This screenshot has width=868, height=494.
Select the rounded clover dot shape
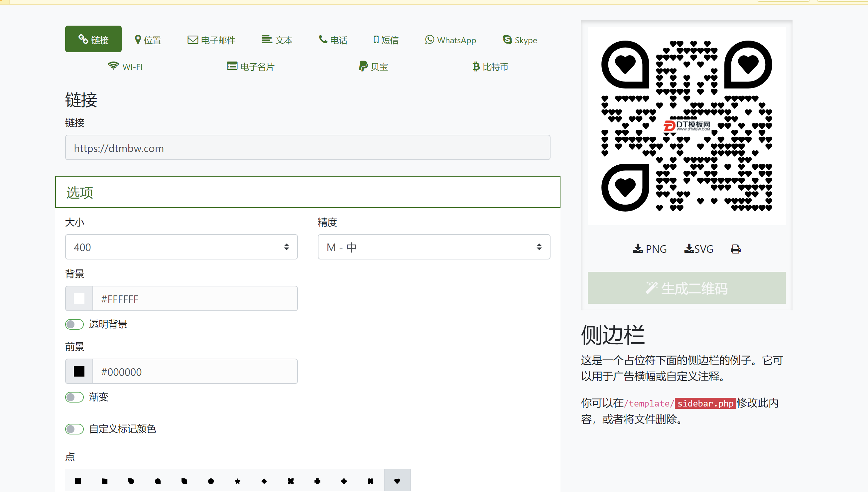344,481
